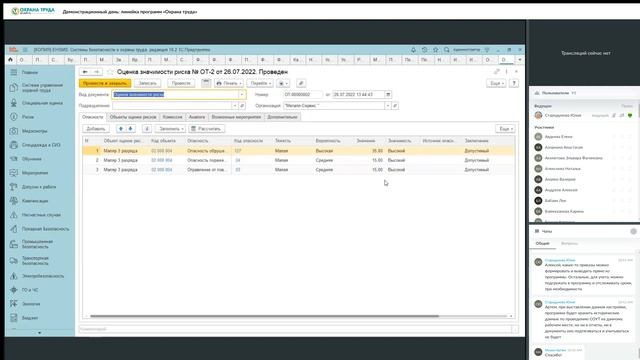Viewport: 640px width, 360px height.
Task: Expand the open-tabs list dropdown arrow
Action: [520, 60]
